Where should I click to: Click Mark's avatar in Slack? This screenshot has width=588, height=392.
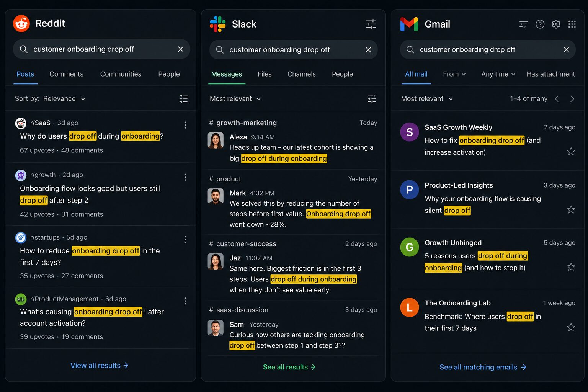[x=216, y=196]
